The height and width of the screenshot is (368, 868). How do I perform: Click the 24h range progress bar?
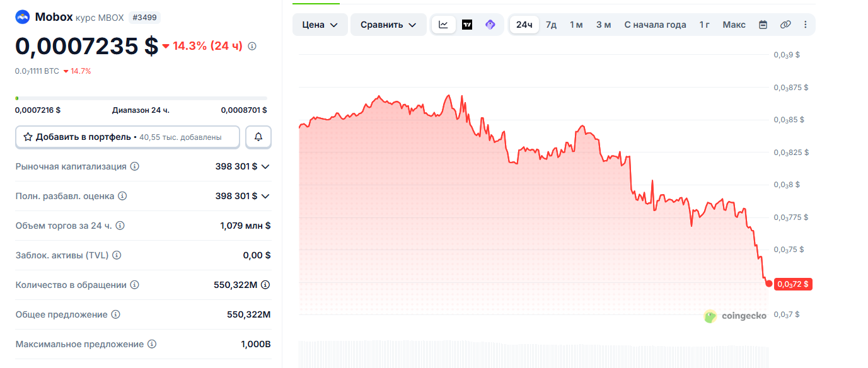click(141, 98)
